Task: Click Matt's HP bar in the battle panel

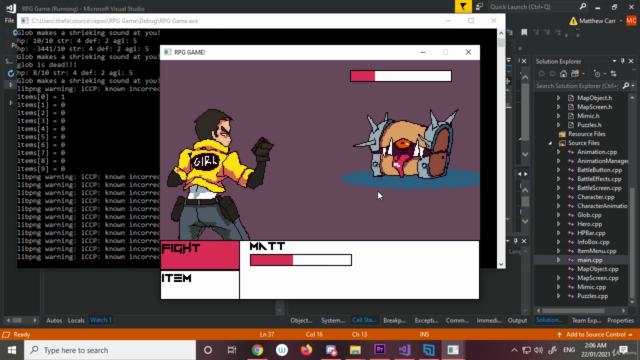Action: point(301,260)
